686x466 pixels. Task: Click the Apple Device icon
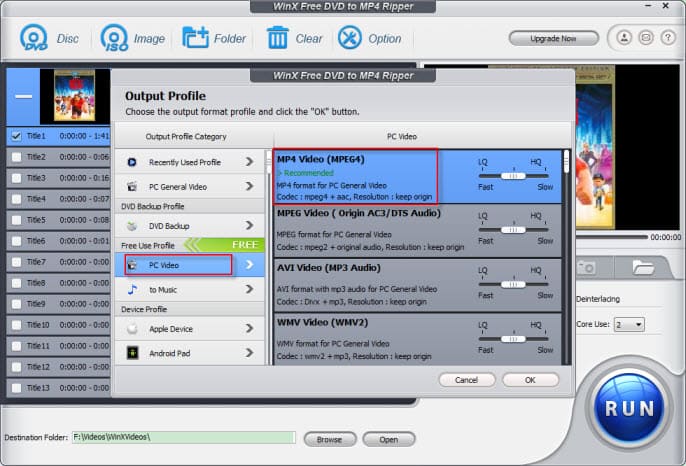[x=132, y=329]
